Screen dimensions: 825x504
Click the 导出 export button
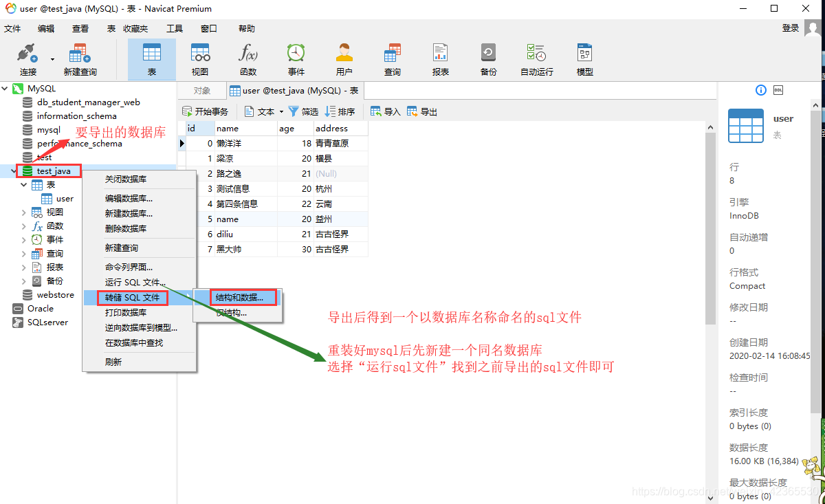[422, 111]
